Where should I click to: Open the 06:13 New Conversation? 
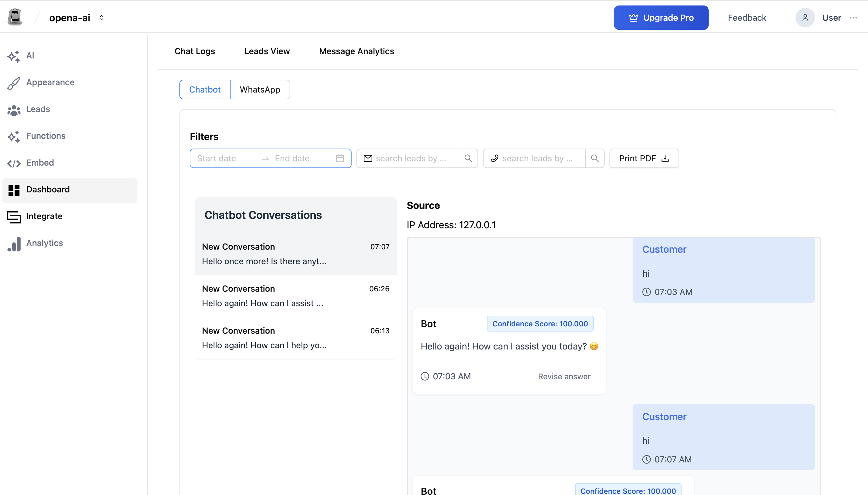point(295,338)
